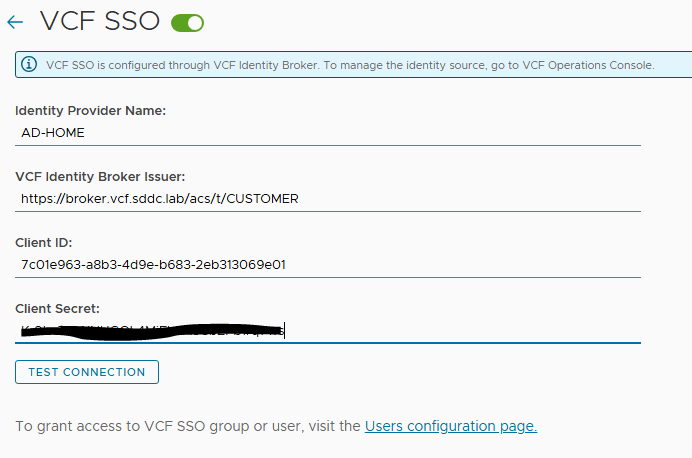The height and width of the screenshot is (458, 692).
Task: Click VCF Operations Console text in banner
Action: tap(589, 65)
